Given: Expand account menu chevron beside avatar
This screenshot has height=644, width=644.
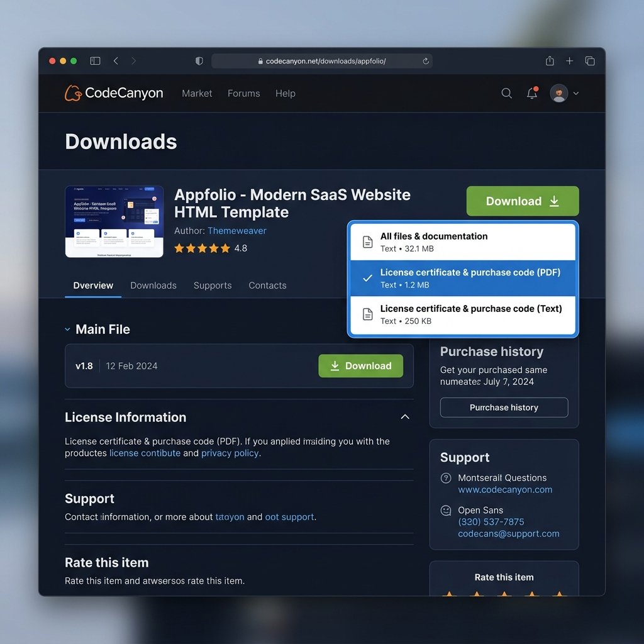Looking at the screenshot, I should (576, 93).
